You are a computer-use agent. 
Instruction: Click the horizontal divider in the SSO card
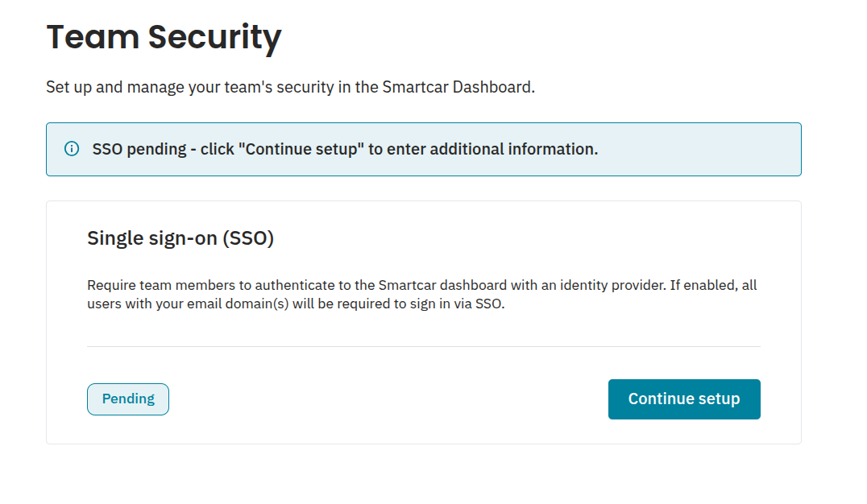pos(424,346)
